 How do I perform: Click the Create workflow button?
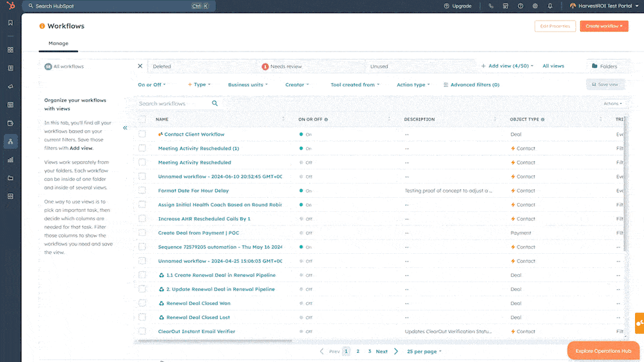pyautogui.click(x=604, y=26)
